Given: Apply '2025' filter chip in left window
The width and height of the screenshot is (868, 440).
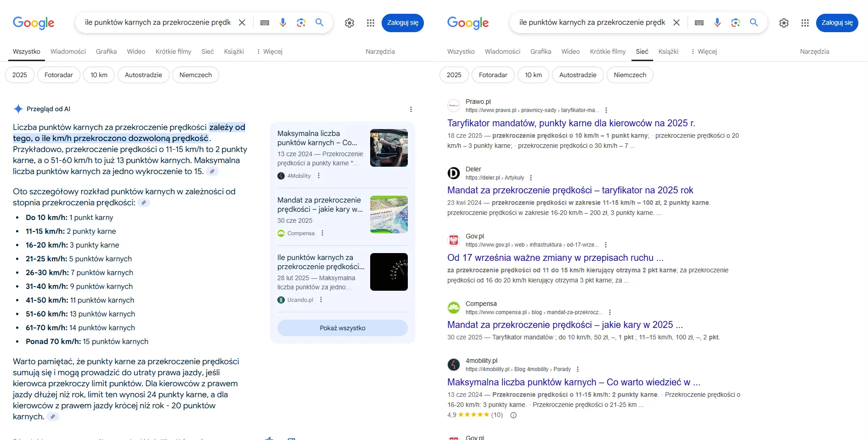Looking at the screenshot, I should pos(20,75).
